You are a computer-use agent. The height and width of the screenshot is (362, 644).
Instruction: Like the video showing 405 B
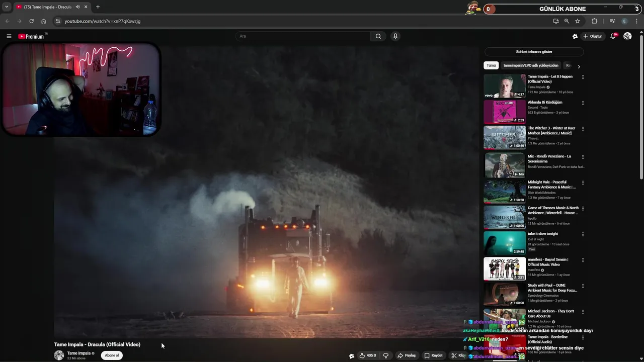[x=368, y=355]
